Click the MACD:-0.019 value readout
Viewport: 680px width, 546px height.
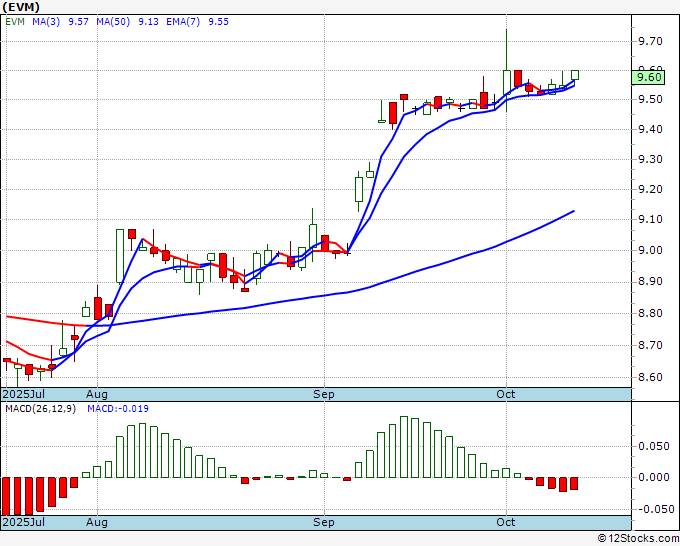pos(118,409)
